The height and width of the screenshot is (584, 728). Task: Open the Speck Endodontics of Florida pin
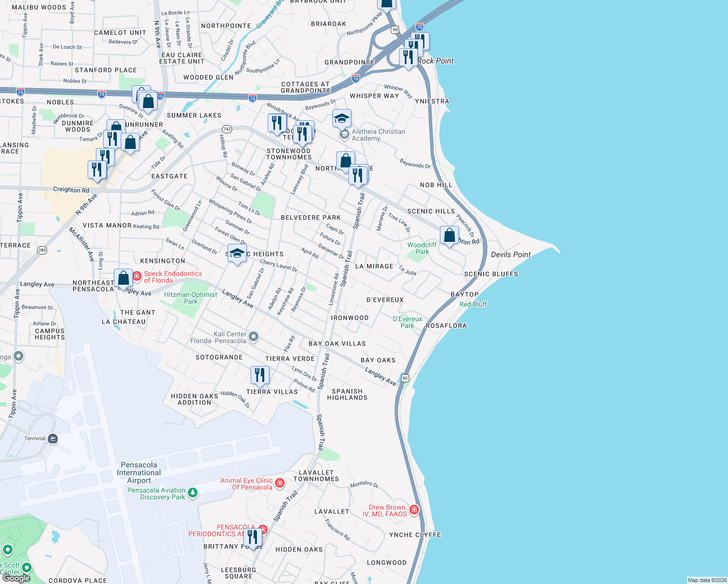pos(138,276)
